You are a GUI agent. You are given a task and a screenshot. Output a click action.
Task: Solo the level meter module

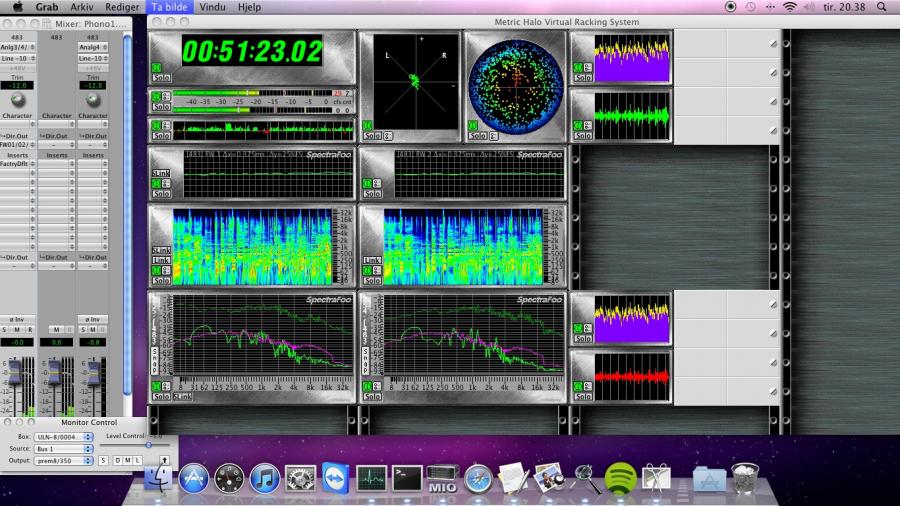click(x=161, y=106)
